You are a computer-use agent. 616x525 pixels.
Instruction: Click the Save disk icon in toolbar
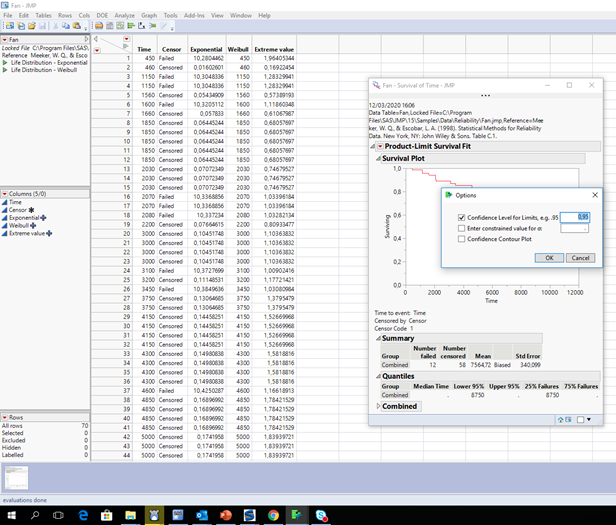click(x=42, y=26)
